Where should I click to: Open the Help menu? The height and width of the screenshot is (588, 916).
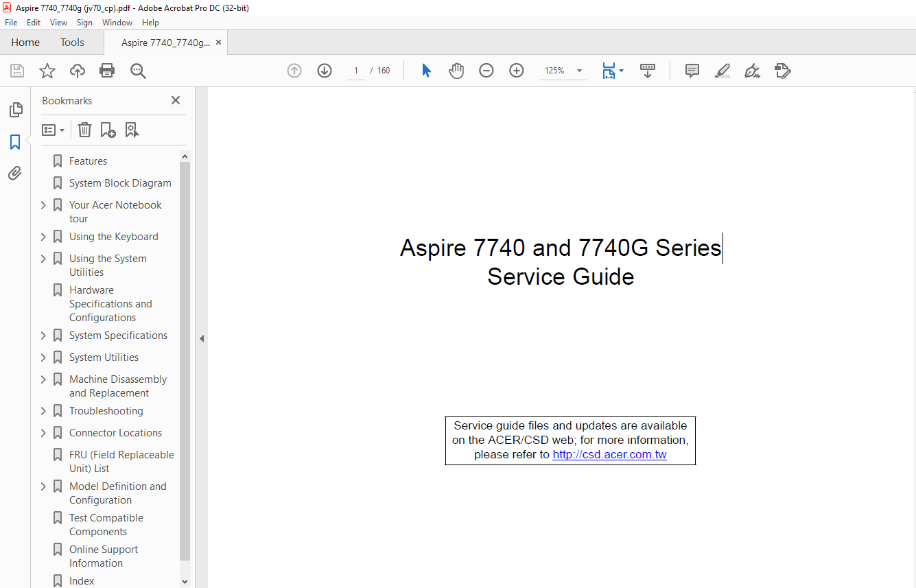tap(150, 23)
